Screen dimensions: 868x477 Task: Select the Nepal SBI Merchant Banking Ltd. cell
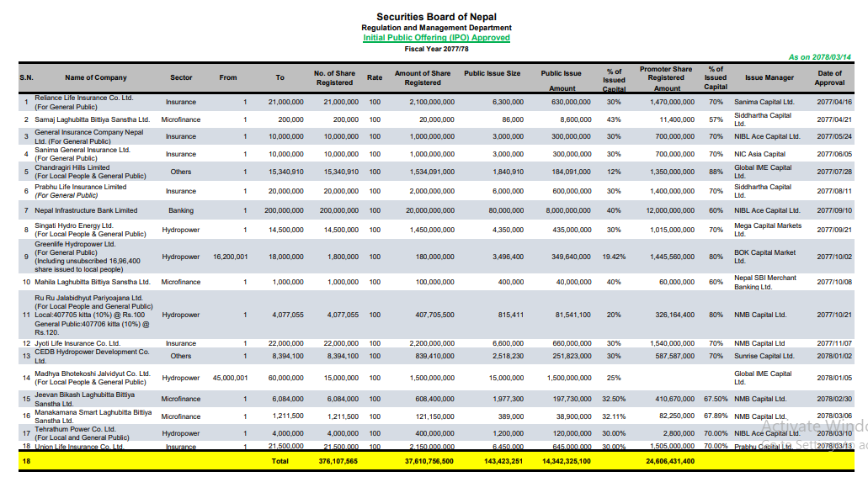click(x=764, y=282)
